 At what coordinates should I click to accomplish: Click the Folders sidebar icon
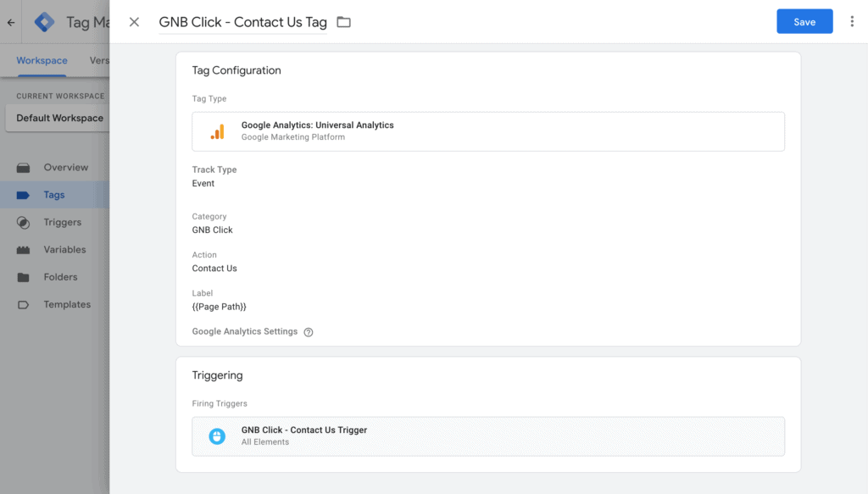pyautogui.click(x=23, y=277)
